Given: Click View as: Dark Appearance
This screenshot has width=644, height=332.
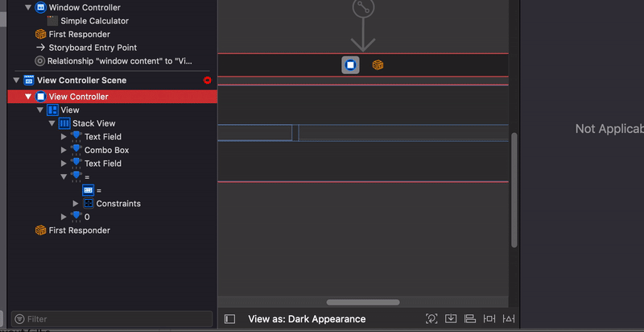Looking at the screenshot, I should (307, 319).
